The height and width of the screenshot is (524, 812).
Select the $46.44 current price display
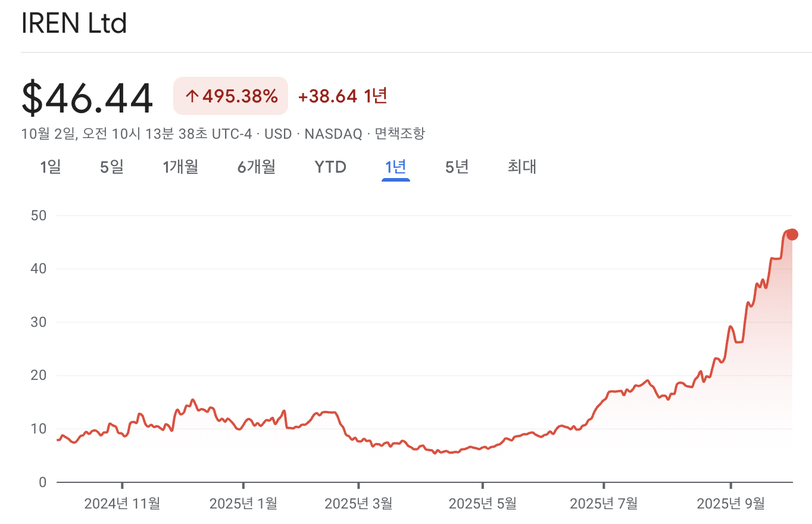tap(87, 95)
